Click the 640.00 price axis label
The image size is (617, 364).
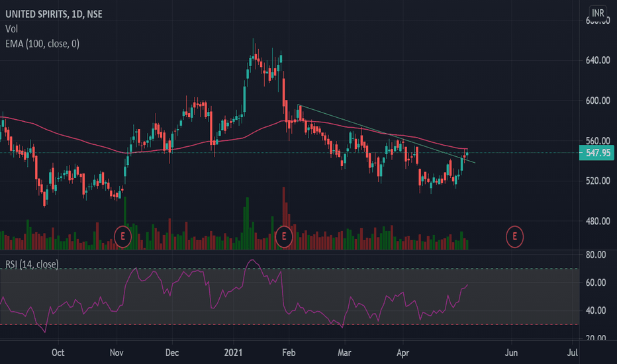[x=598, y=60]
